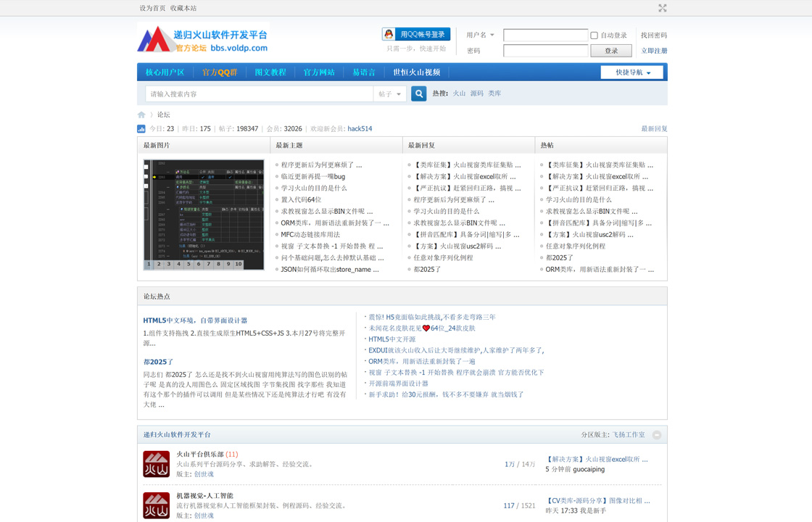Open moderator 飞扬工作室 profile
Screen dimensions: 812x522
(629, 435)
